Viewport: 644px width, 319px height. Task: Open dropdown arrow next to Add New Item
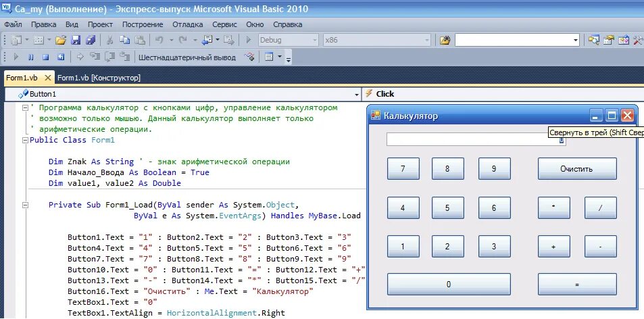pos(49,41)
